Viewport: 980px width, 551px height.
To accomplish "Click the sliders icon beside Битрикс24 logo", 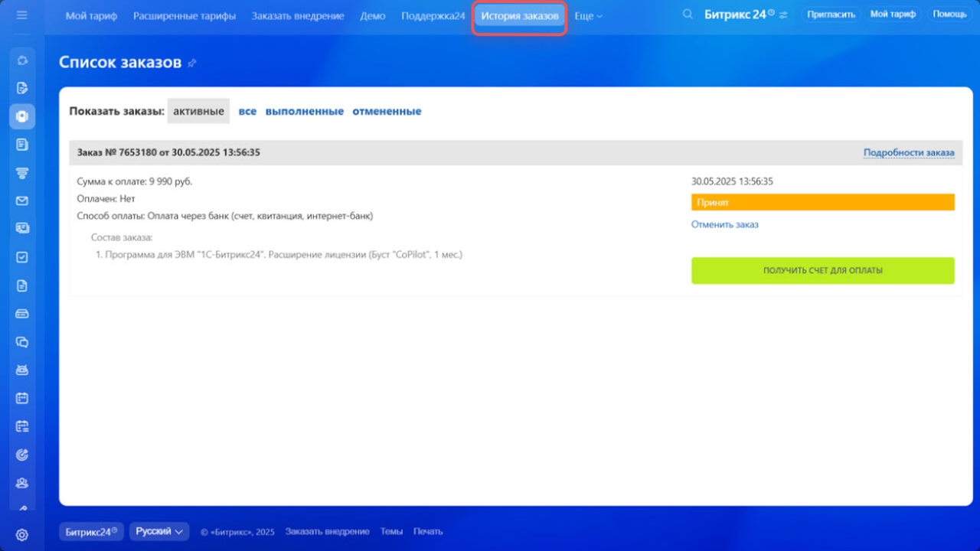I will click(x=783, y=15).
